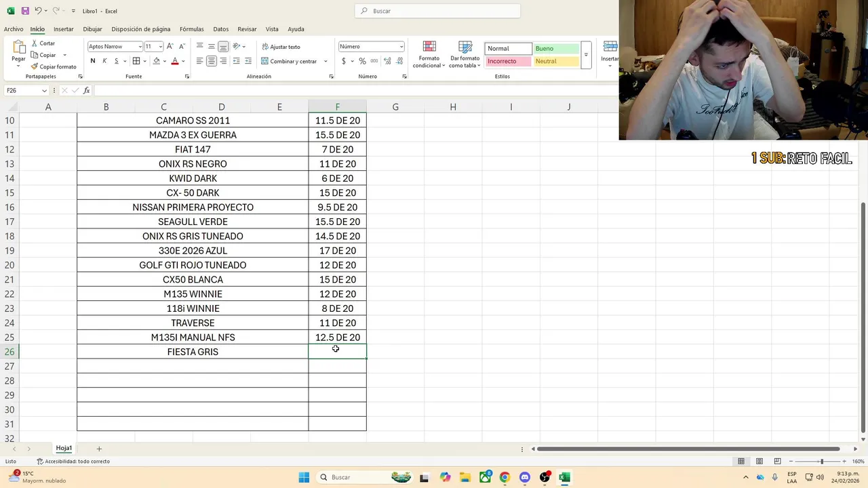Center text horizontally
868x488 pixels.
[x=212, y=61]
